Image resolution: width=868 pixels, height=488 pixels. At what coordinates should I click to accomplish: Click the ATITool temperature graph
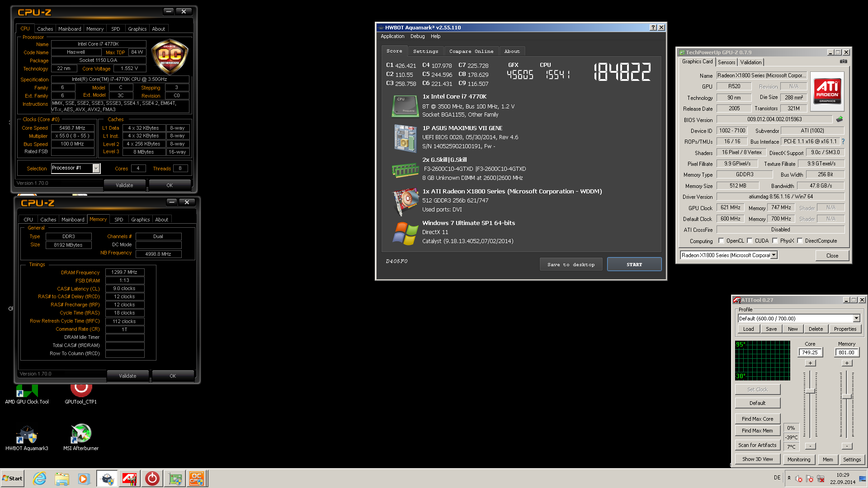[763, 360]
